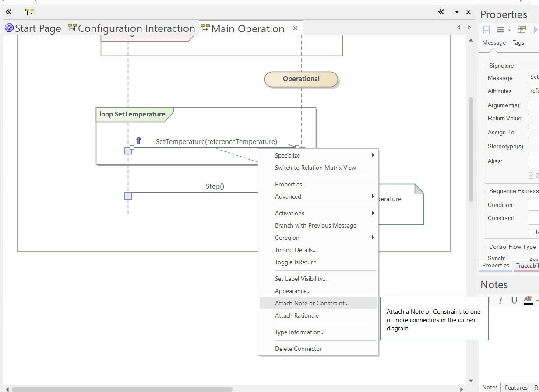Click the double-chevron icon at top right of diagram
This screenshot has height=392, width=539.
tap(441, 12)
